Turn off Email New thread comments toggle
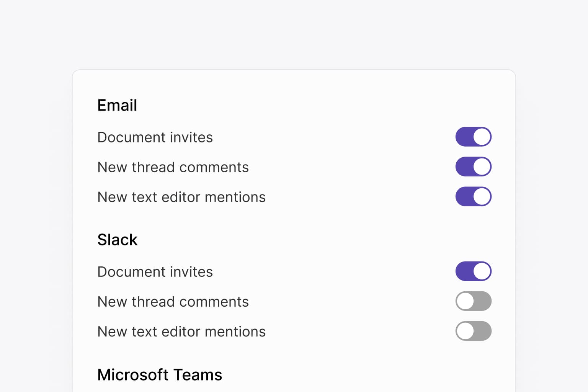This screenshot has height=392, width=588. pyautogui.click(x=474, y=167)
